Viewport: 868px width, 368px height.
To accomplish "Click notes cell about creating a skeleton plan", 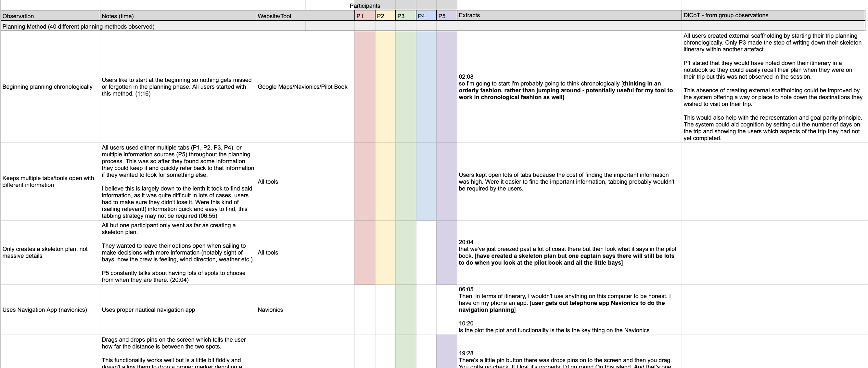I will coord(178,253).
